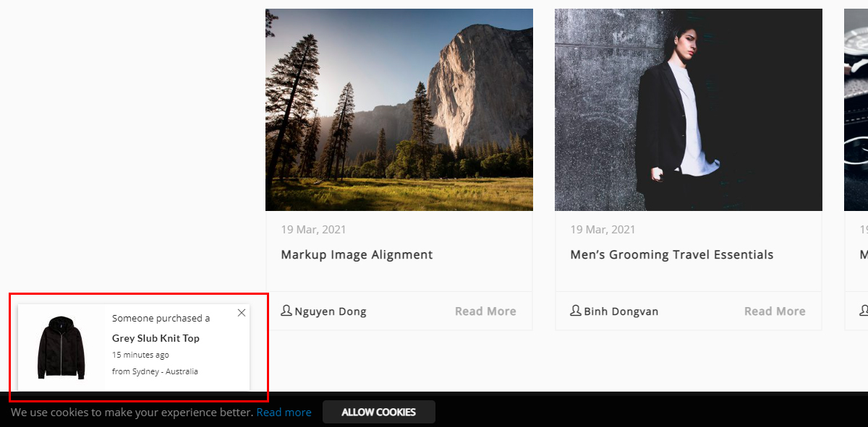Open Men's Grooming Travel Essentials title

tap(671, 254)
